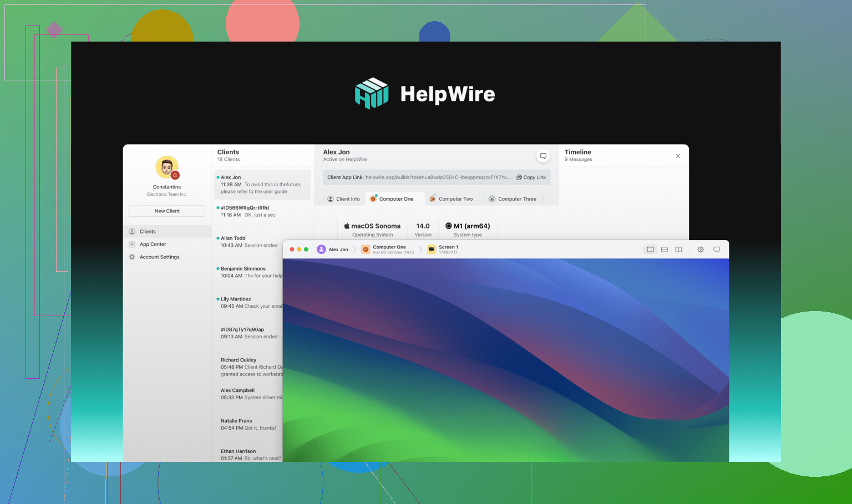Switch to the Client Info tab
The height and width of the screenshot is (504, 852).
pyautogui.click(x=343, y=199)
